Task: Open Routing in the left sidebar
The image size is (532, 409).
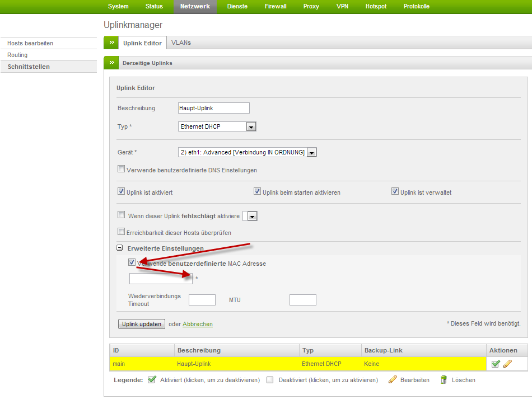Action: 17,55
